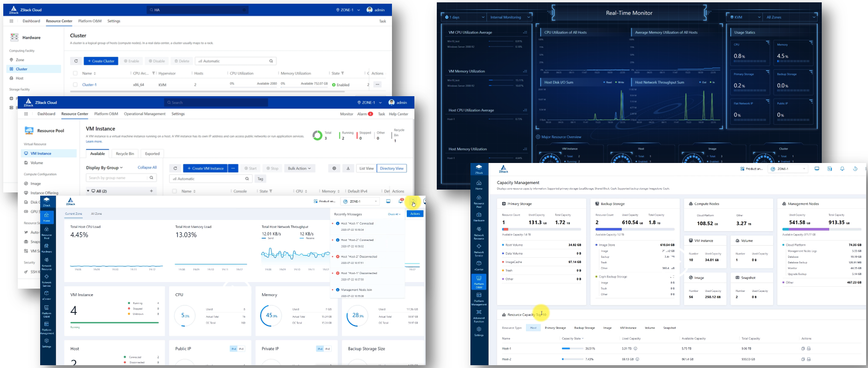Switch to the Recycle Bin tab
This screenshot has width=868, height=368.
tap(125, 154)
